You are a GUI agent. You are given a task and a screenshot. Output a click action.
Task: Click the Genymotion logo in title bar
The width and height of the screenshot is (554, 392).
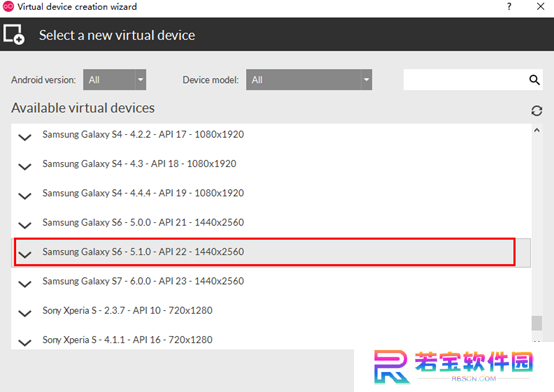[x=8, y=6]
